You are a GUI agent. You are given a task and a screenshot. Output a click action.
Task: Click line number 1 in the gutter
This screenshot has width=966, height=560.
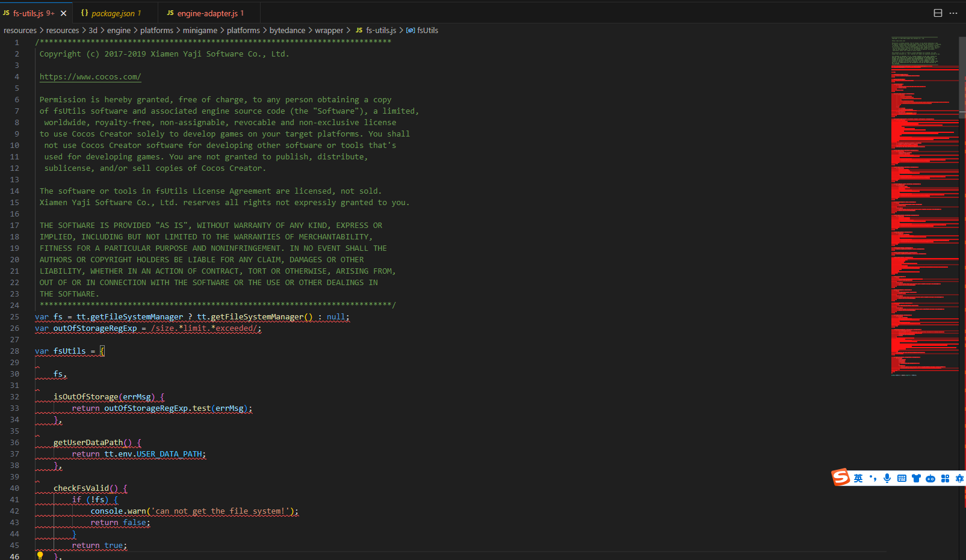(x=17, y=43)
